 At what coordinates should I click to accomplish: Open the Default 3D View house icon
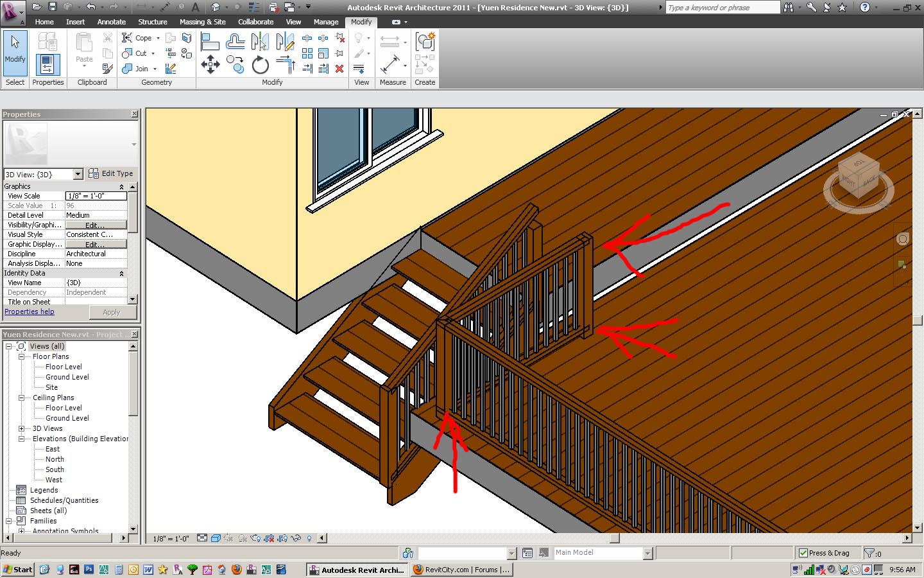216,7
